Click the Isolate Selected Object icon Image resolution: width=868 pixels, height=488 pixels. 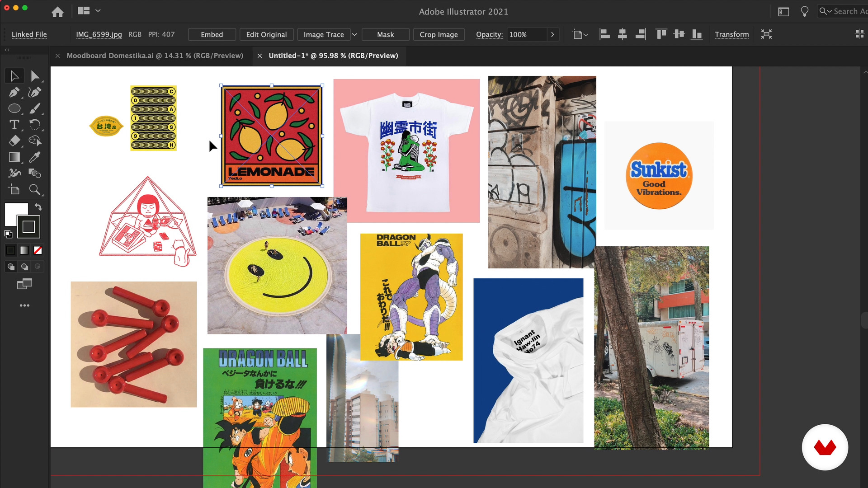pyautogui.click(x=766, y=34)
